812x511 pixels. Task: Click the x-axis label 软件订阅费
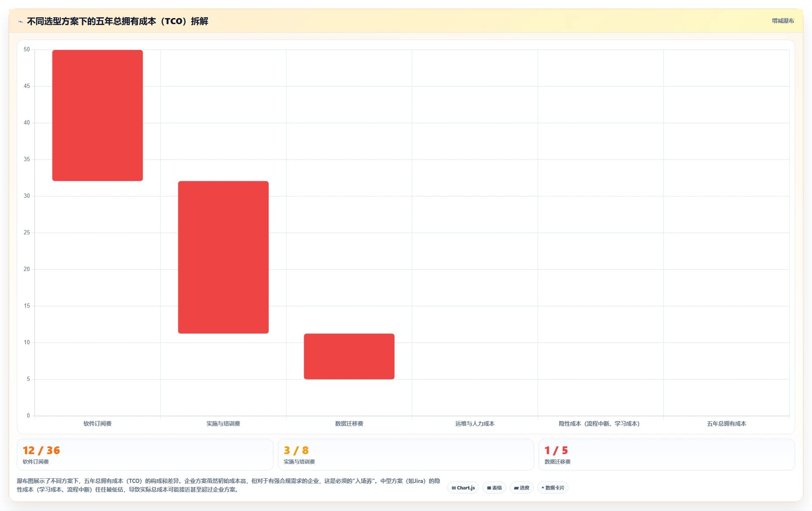point(97,424)
